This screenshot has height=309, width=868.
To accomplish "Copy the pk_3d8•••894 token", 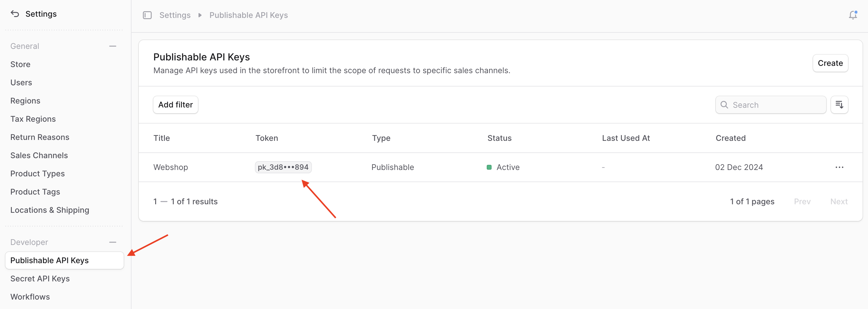I will 283,167.
